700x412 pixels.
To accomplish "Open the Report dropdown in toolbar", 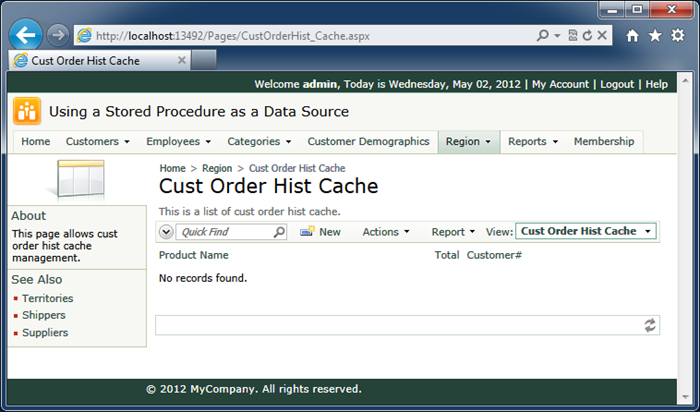I will 453,232.
